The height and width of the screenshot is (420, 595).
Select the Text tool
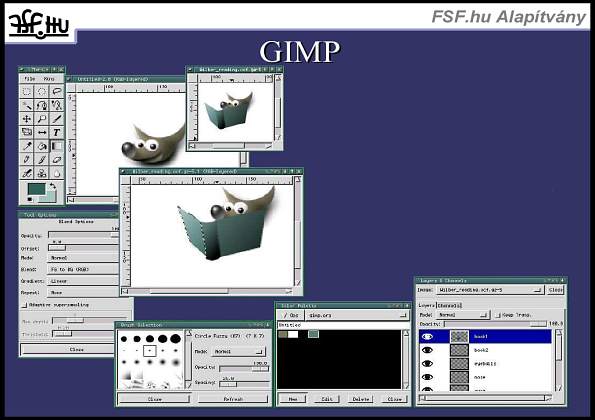pos(57,132)
